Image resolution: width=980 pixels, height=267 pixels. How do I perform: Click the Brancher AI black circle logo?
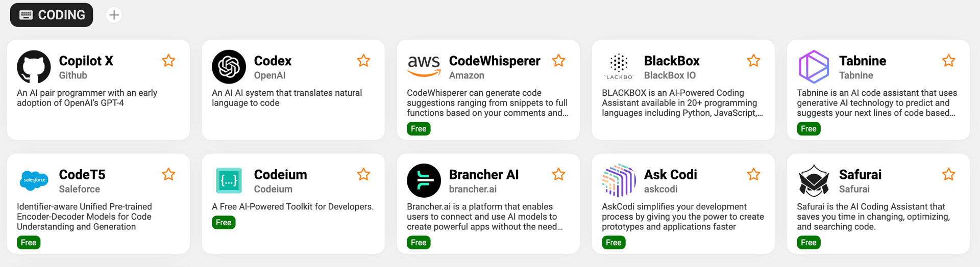(424, 180)
